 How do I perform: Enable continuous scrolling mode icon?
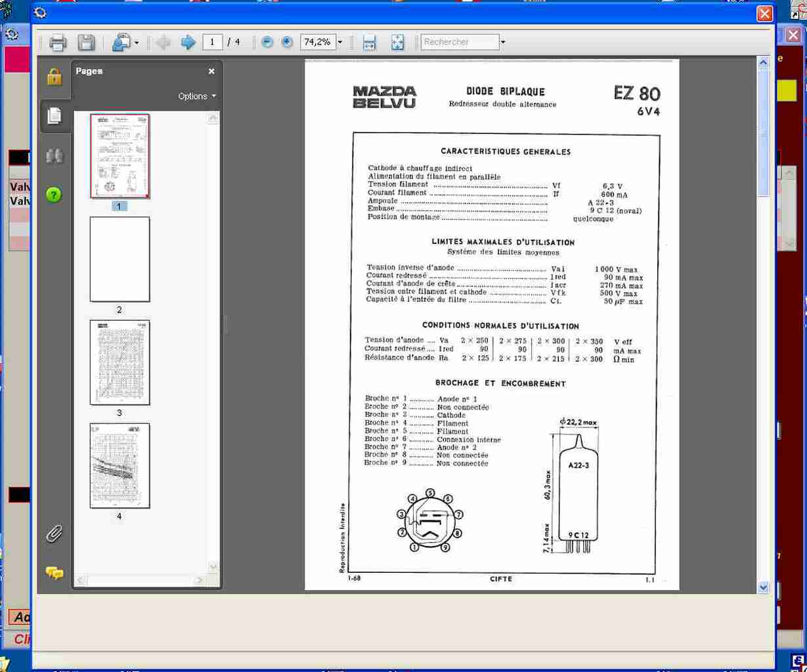click(x=370, y=42)
